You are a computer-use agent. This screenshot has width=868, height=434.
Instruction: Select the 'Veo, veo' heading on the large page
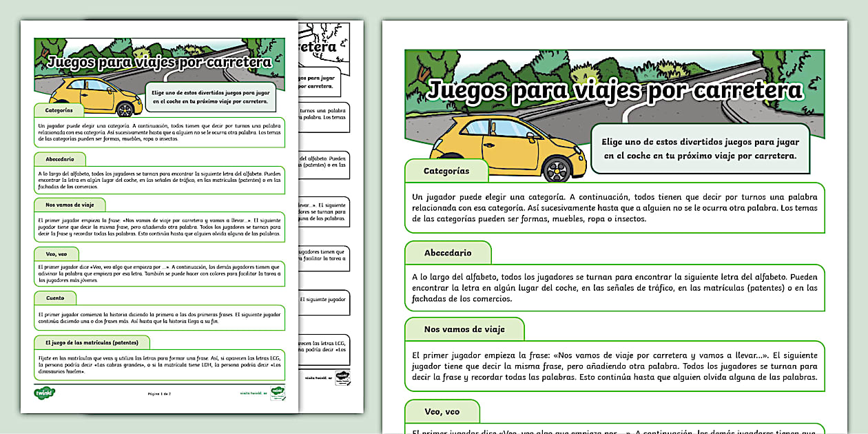(x=442, y=411)
